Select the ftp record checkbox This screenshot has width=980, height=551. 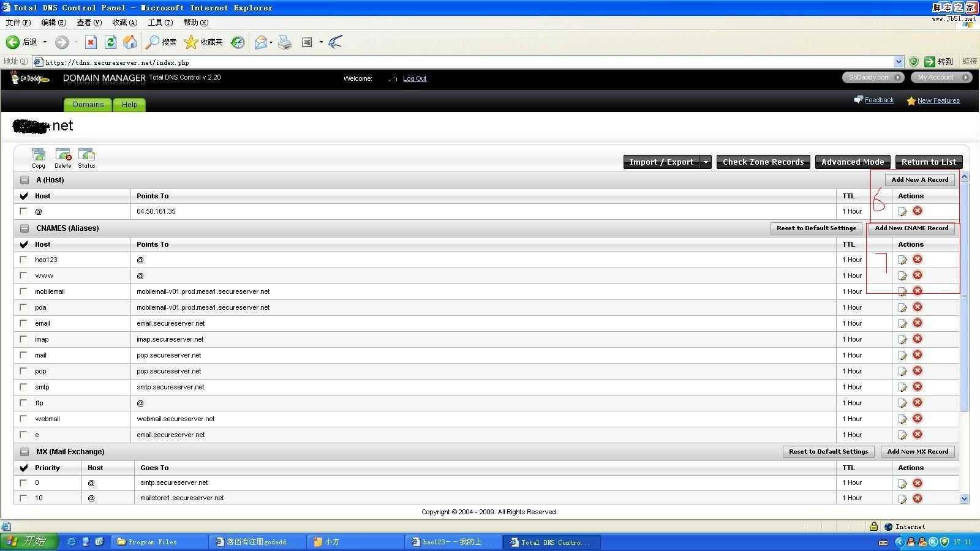23,403
